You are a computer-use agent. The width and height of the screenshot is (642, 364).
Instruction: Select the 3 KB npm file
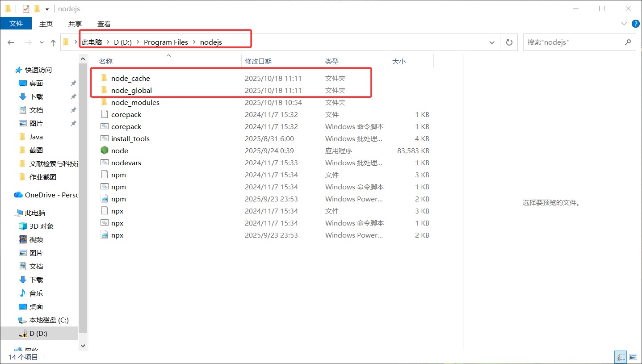coord(118,175)
